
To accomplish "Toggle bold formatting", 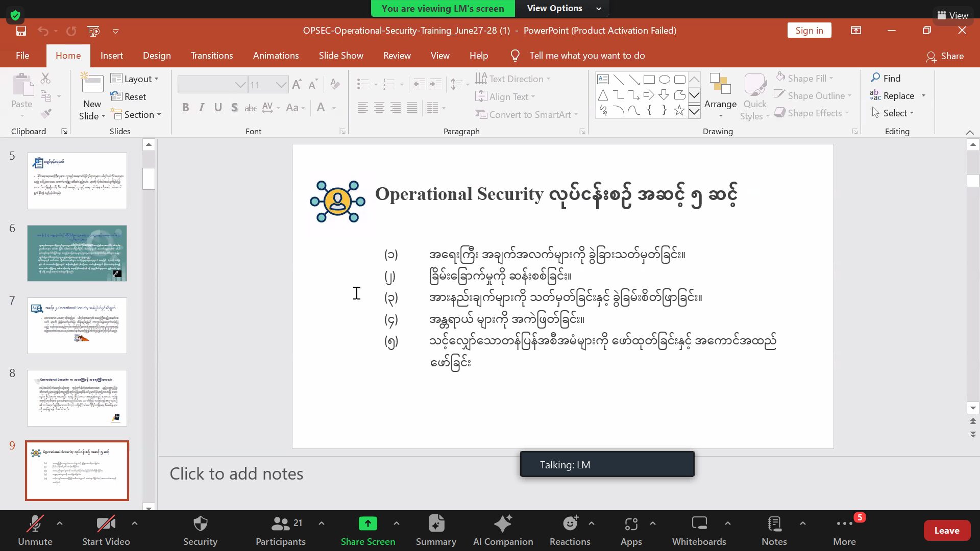I will 185,107.
